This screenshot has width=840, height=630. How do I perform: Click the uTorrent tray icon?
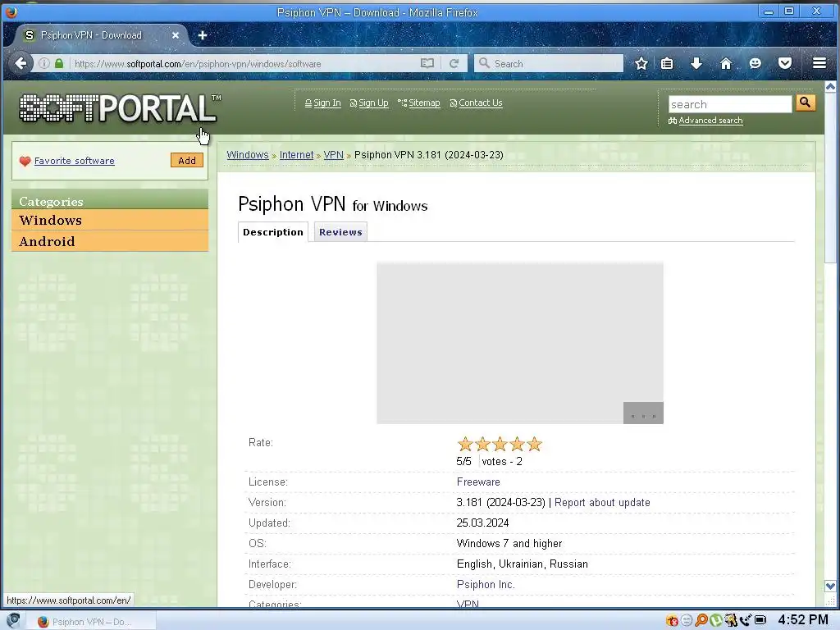coord(715,620)
